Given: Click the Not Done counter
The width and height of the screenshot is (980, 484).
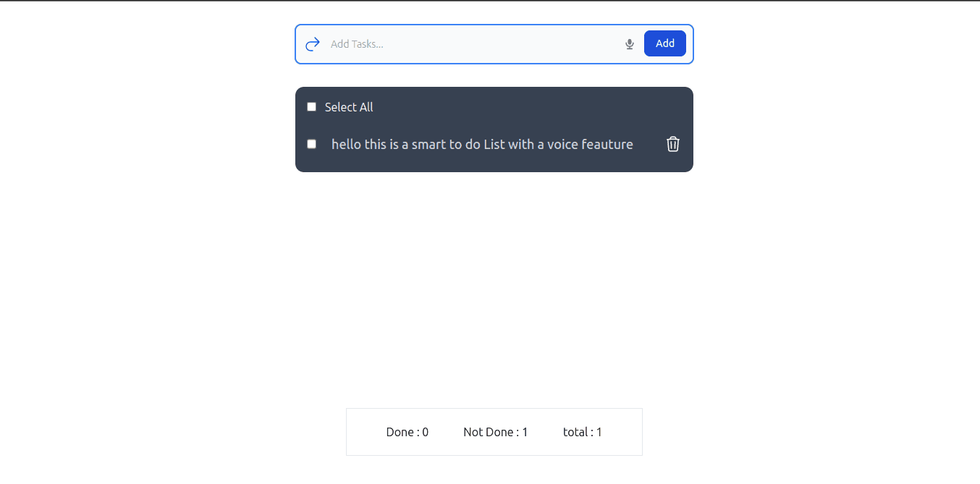Looking at the screenshot, I should 496,431.
